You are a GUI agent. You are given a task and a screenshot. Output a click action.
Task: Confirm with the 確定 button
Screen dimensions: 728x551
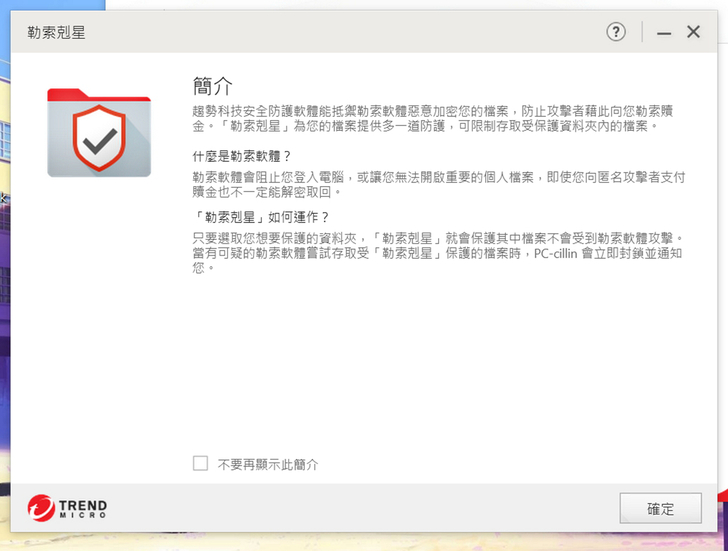pyautogui.click(x=660, y=508)
